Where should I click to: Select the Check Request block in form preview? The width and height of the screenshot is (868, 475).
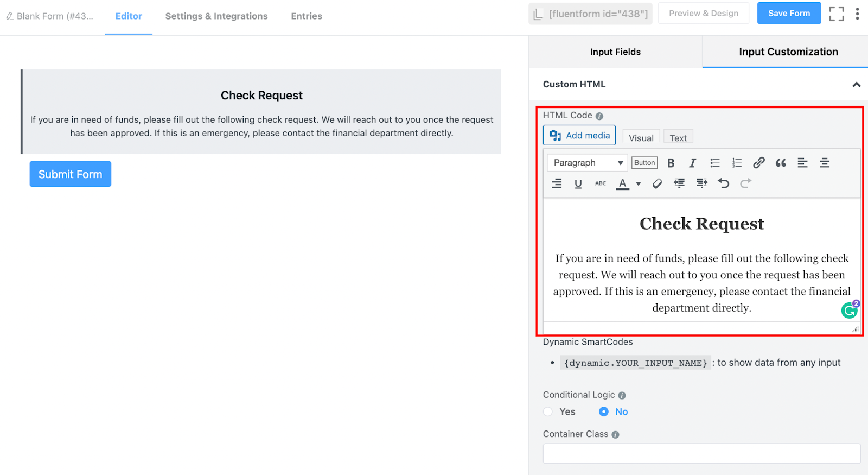point(261,112)
